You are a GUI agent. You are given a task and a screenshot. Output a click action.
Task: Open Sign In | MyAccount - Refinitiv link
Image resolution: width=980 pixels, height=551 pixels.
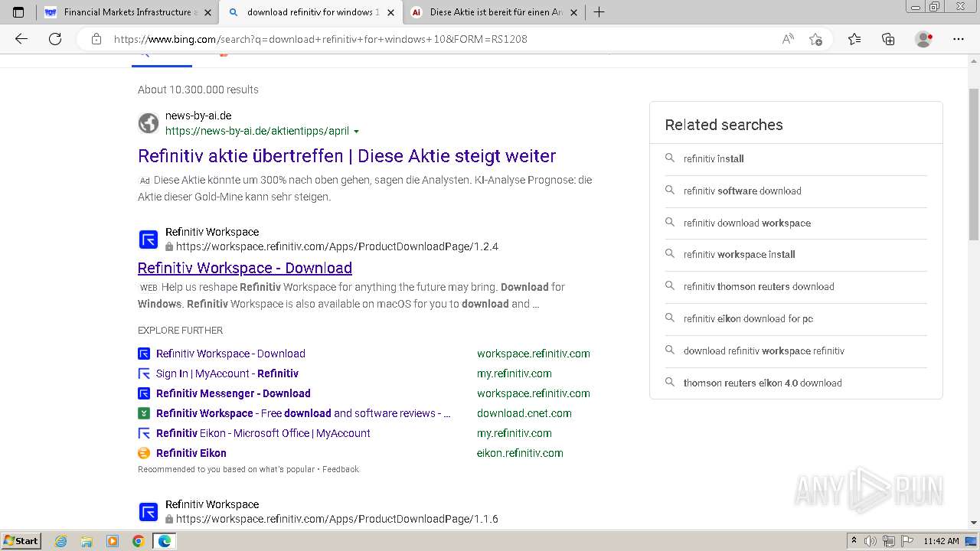227,373
